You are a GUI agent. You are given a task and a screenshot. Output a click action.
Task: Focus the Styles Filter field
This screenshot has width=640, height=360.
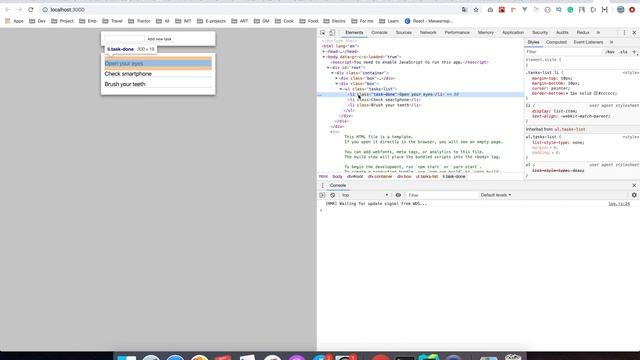point(563,52)
